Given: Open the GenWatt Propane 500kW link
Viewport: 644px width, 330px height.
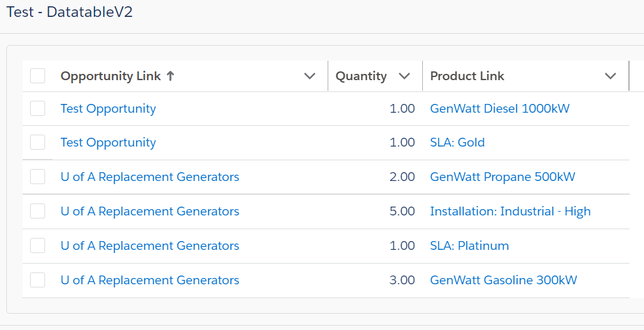Looking at the screenshot, I should click(502, 177).
